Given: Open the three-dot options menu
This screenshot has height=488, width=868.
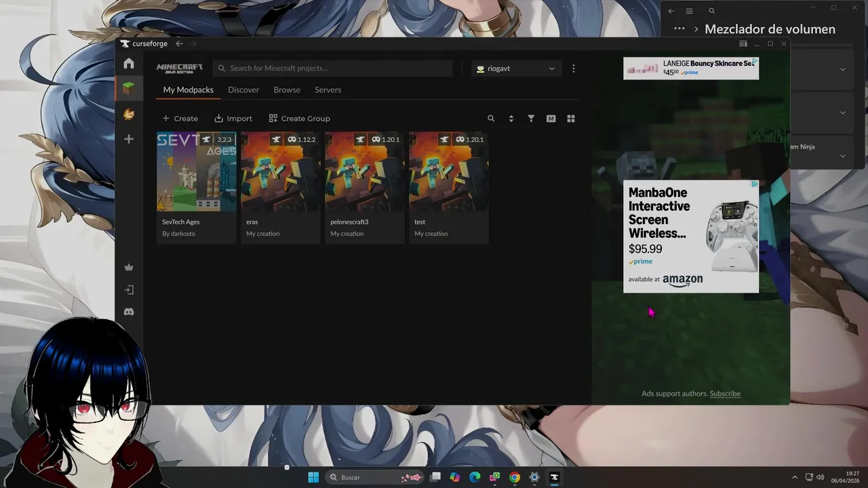Looking at the screenshot, I should coord(574,68).
